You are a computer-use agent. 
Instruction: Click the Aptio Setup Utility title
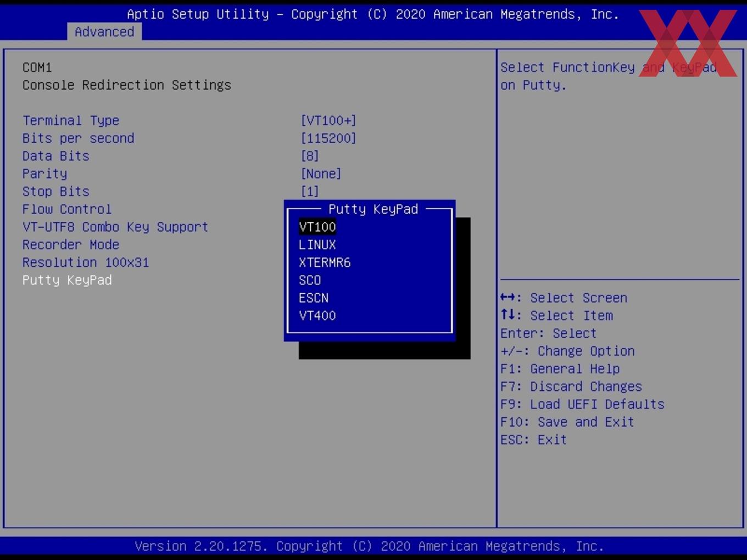coord(373,14)
